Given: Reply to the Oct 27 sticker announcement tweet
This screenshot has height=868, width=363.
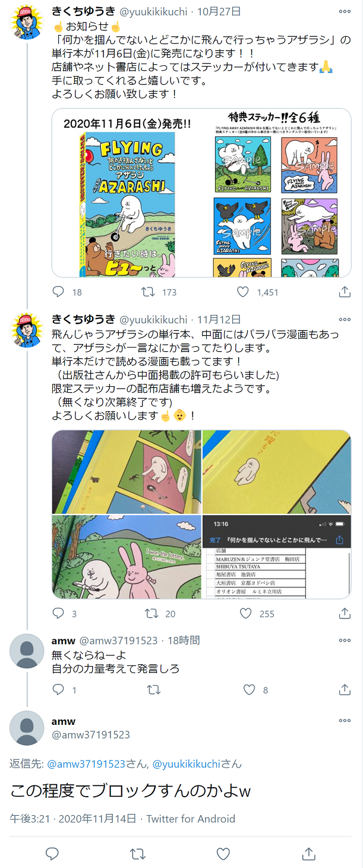Looking at the screenshot, I should (58, 292).
